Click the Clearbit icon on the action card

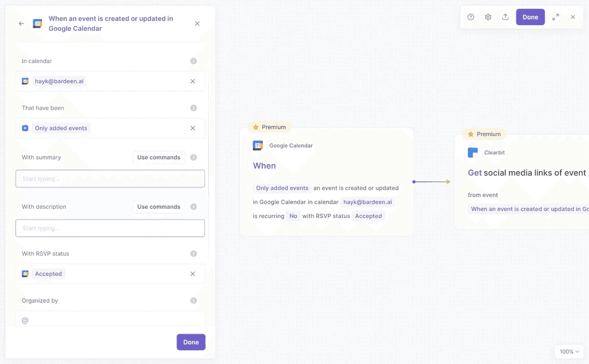[472, 153]
